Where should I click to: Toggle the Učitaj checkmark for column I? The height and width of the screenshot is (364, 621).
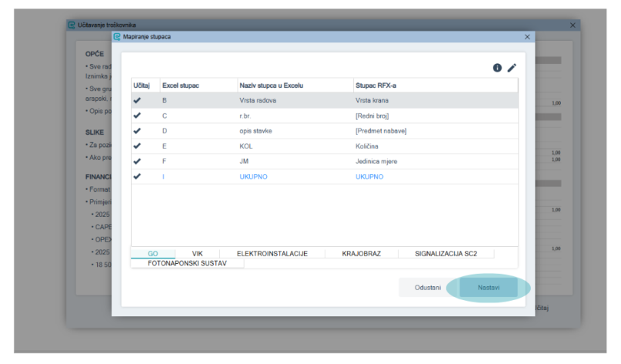pos(137,176)
